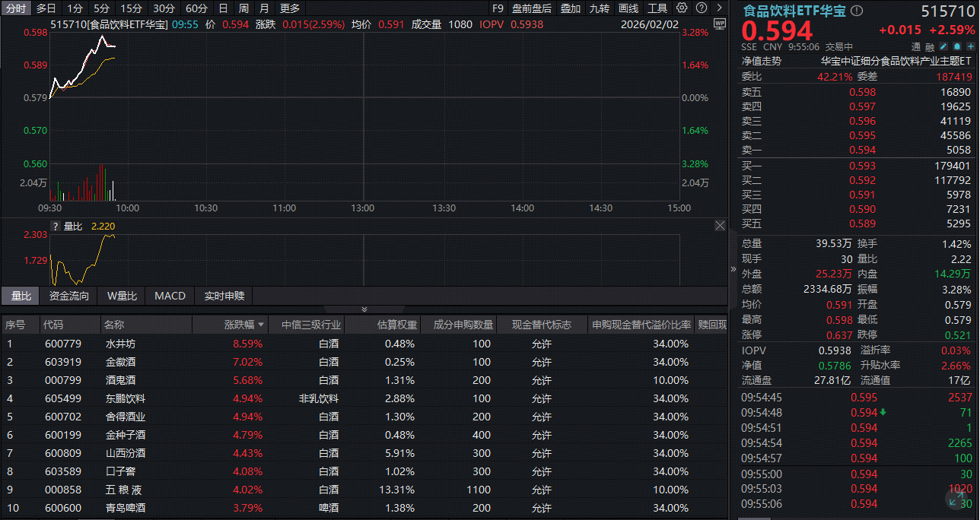The height and width of the screenshot is (520, 980).
Task: Toggle 叠加 overlay comparison mode
Action: 571,8
